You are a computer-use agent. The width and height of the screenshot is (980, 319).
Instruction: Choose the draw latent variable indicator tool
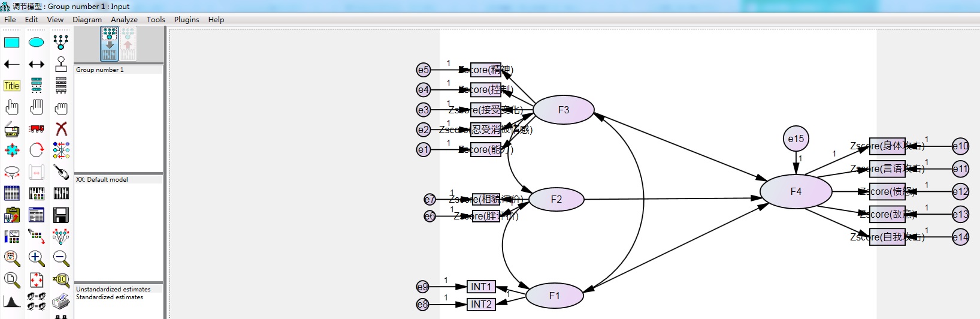[x=61, y=43]
